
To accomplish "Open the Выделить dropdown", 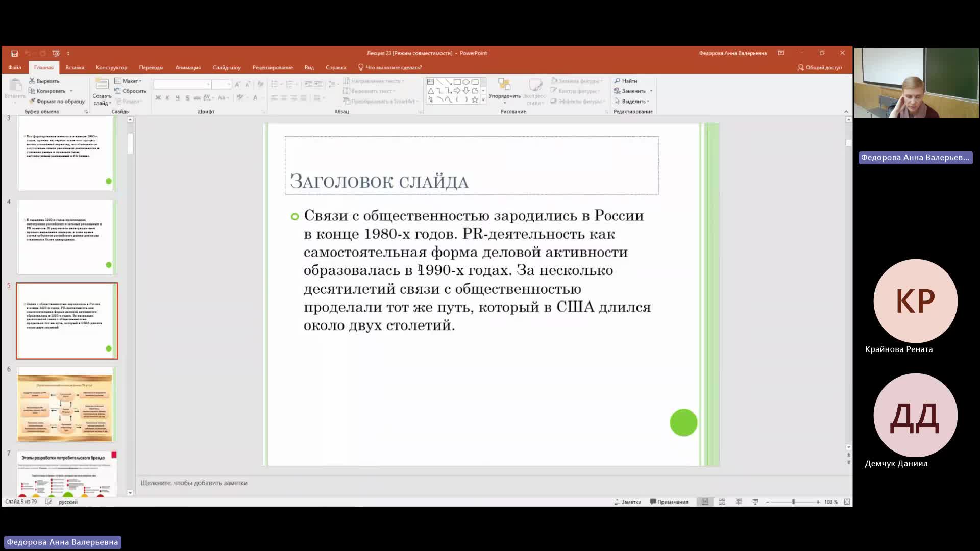I will (x=632, y=101).
